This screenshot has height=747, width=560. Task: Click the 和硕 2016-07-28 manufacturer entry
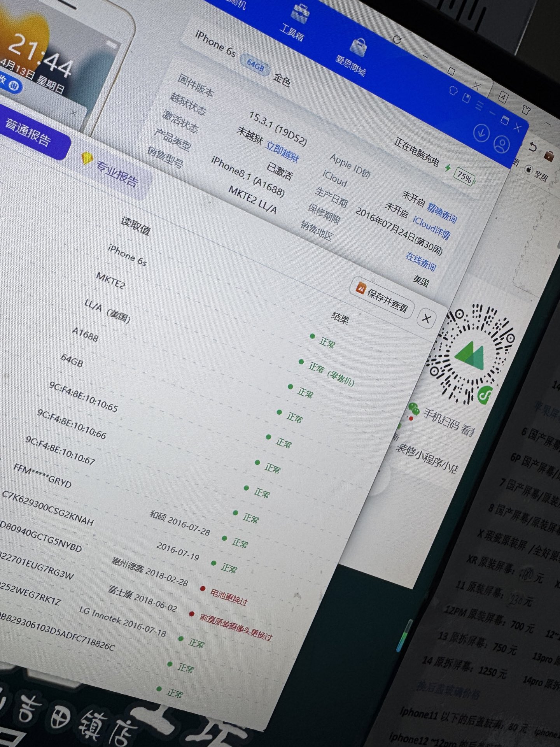click(x=180, y=523)
